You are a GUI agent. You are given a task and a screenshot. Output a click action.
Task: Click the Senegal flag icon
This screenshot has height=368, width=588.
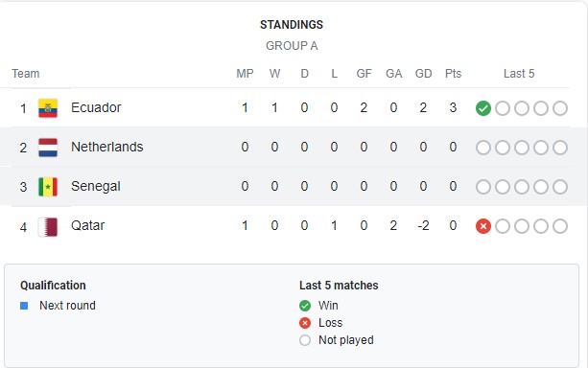pos(48,187)
